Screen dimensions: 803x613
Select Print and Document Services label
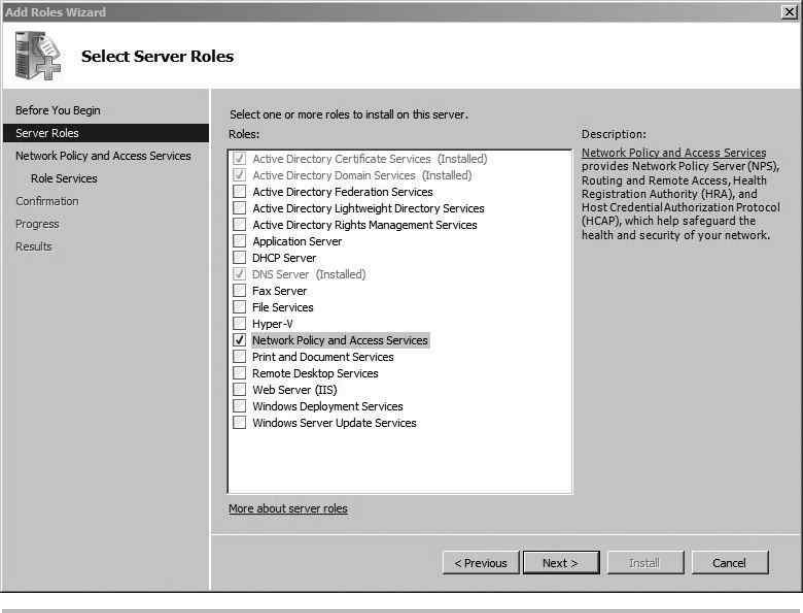click(x=323, y=357)
